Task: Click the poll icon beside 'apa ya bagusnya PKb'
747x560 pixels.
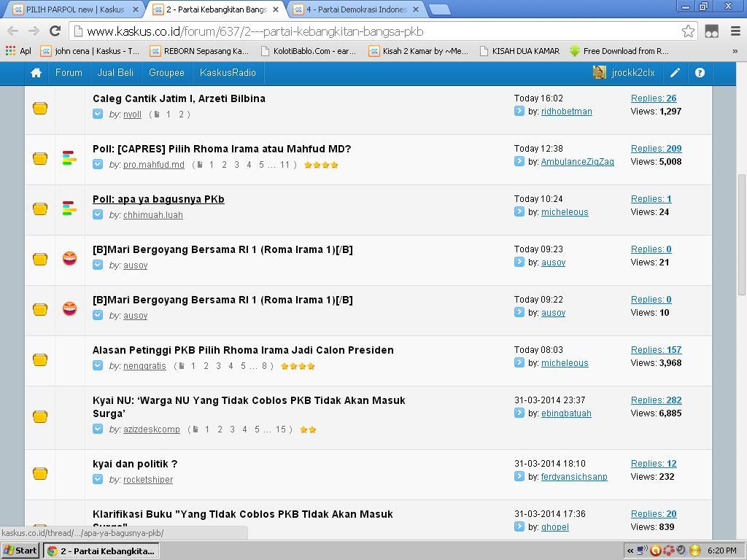Action: (x=69, y=209)
